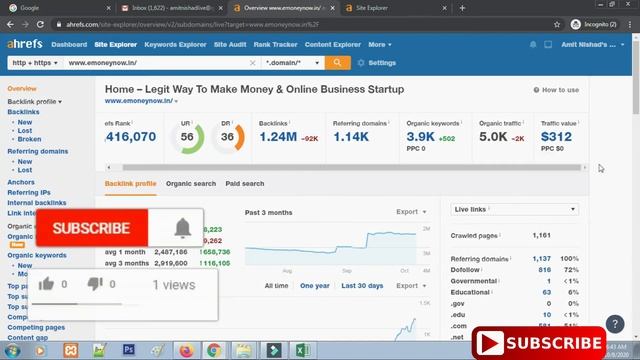Screen dimensions: 640x360
Task: Open Anchors in the sidebar
Action: click(x=21, y=182)
